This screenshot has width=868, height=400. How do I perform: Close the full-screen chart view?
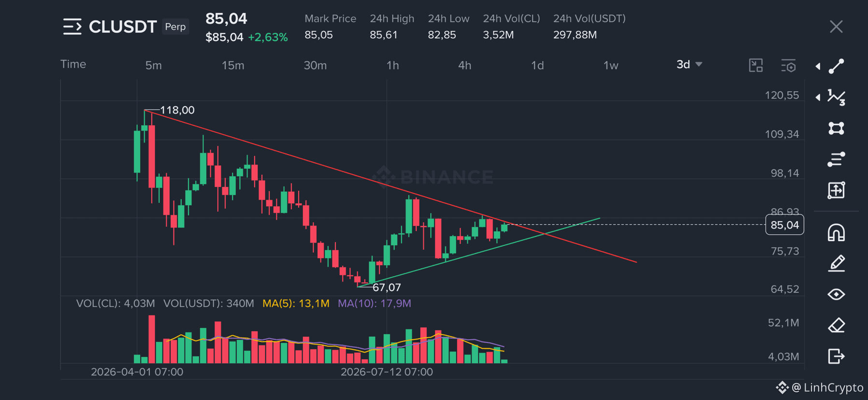836,27
